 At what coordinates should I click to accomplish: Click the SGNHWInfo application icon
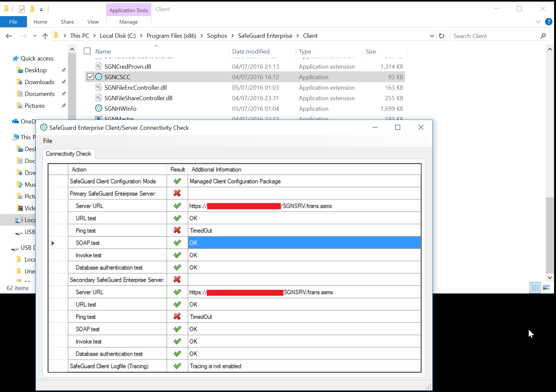coord(99,108)
